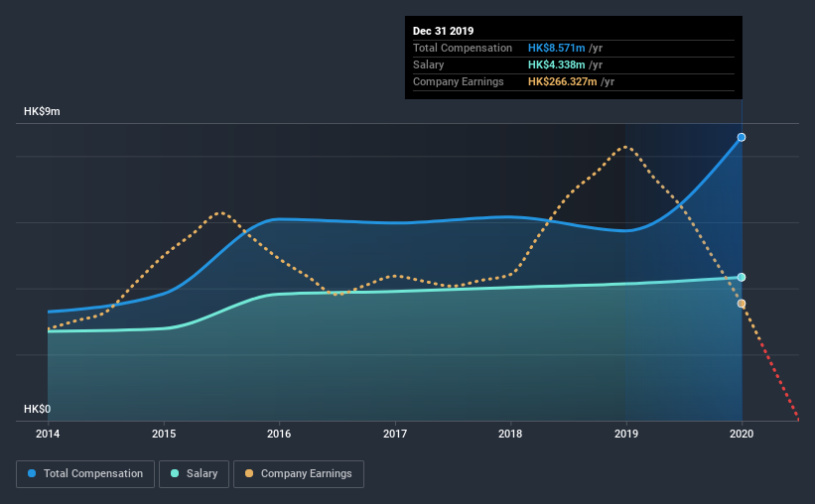Click the Dec 31 2019 tooltip header
This screenshot has width=815, height=504.
tap(444, 31)
